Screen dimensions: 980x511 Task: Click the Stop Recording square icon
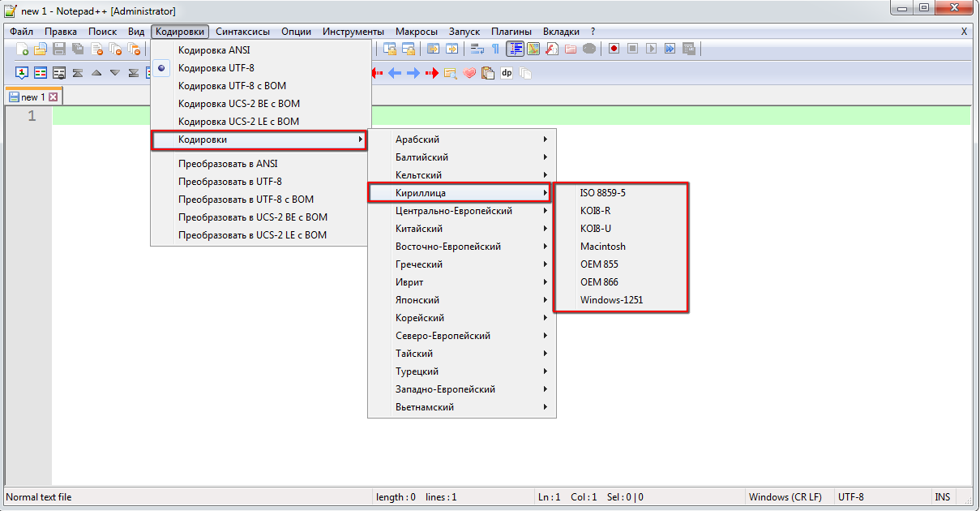click(x=632, y=49)
